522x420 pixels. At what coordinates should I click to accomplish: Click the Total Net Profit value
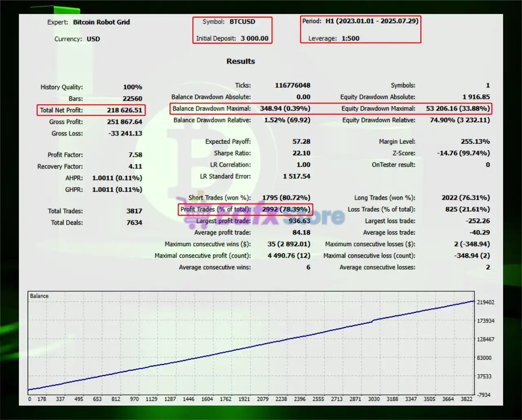124,110
